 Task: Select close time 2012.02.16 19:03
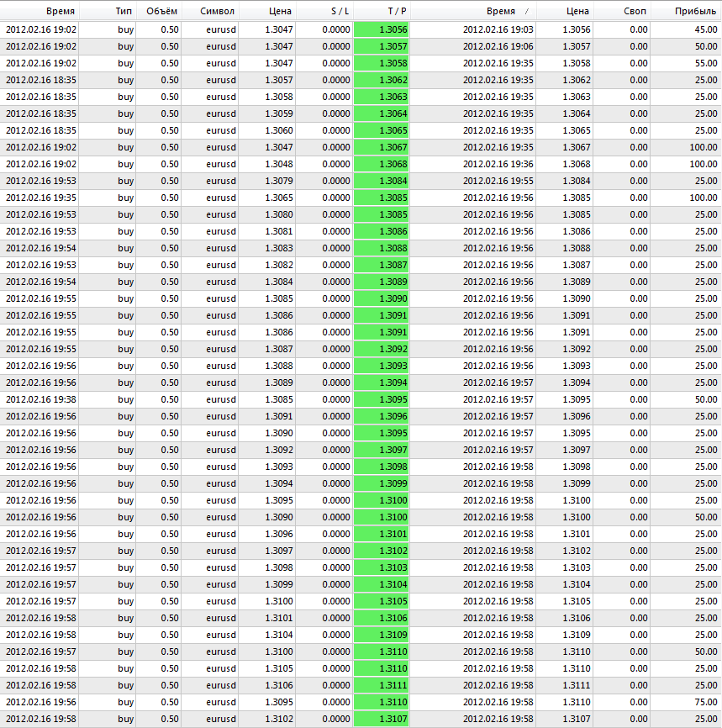498,29
